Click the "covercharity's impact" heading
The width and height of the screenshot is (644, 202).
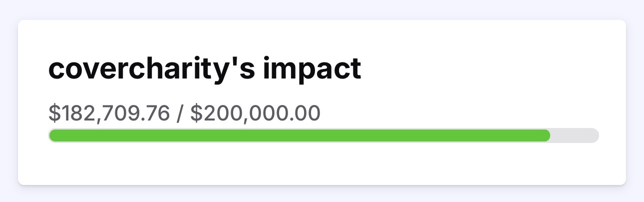tap(204, 69)
